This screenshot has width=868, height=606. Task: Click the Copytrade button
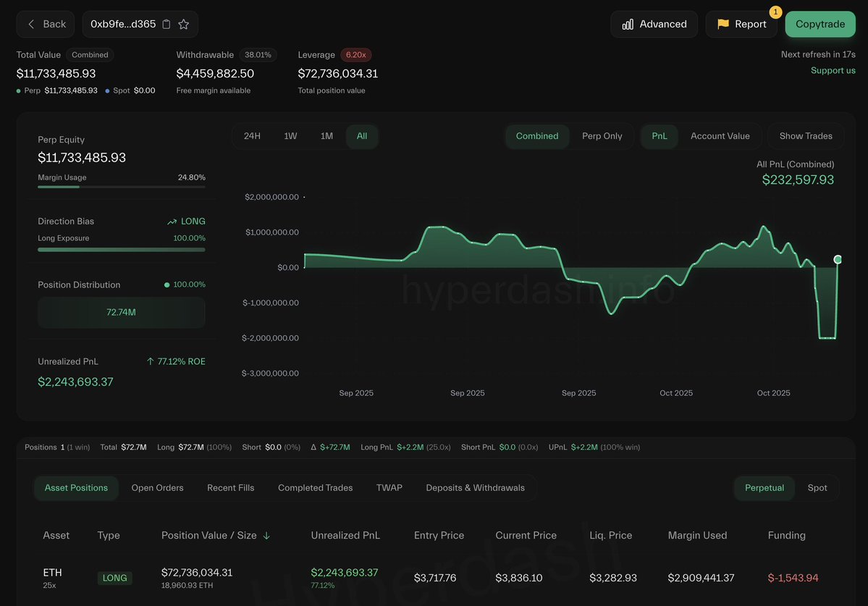point(819,25)
